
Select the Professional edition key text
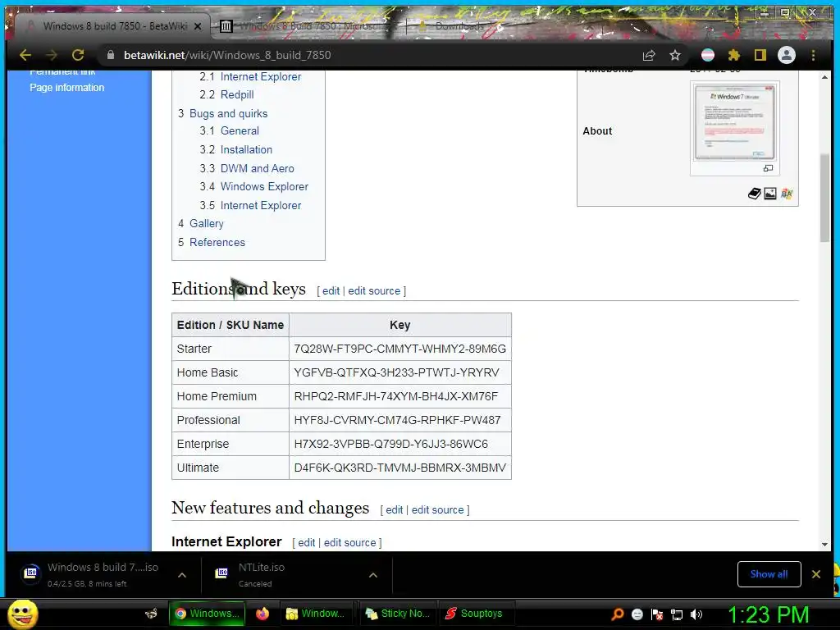click(x=397, y=420)
